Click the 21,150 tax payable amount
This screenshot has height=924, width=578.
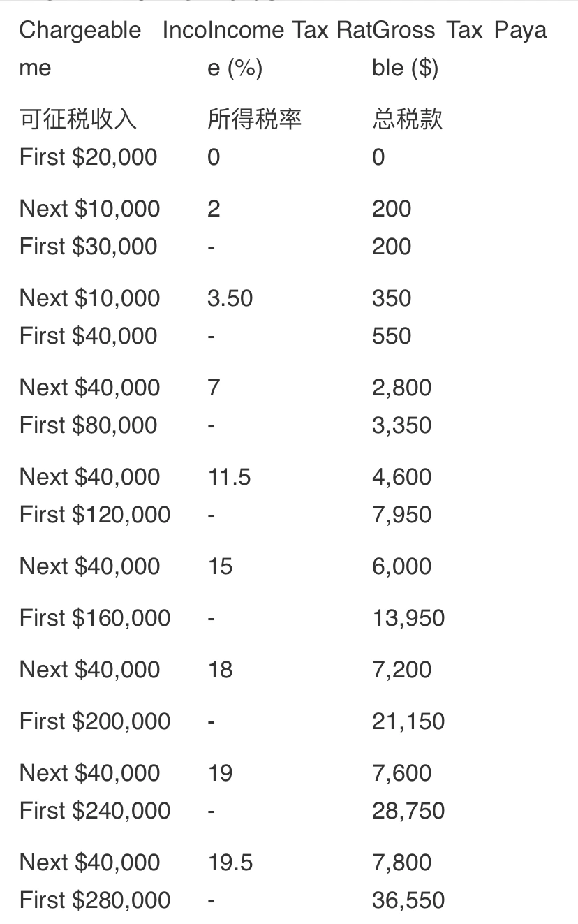pos(408,721)
